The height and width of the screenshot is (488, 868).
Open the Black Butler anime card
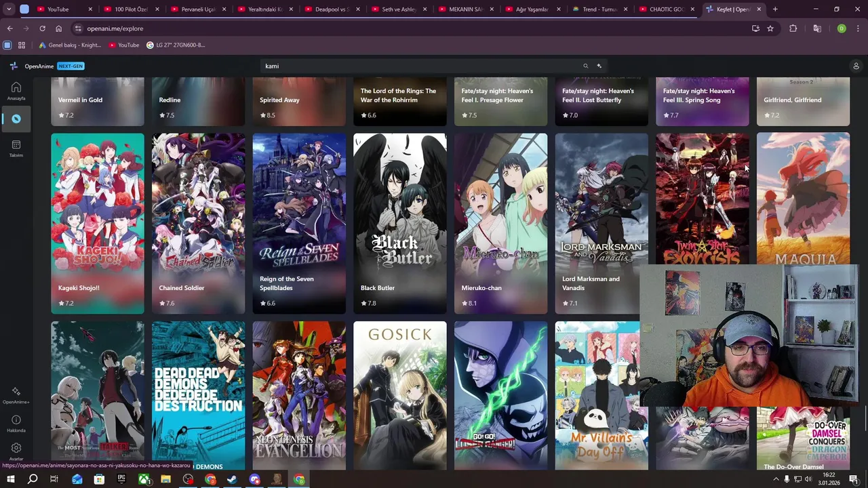click(400, 223)
